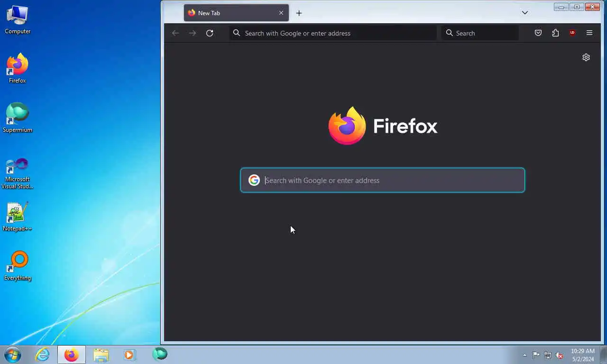Launch Internet Explorer from taskbar
This screenshot has width=607, height=364.
(x=42, y=355)
